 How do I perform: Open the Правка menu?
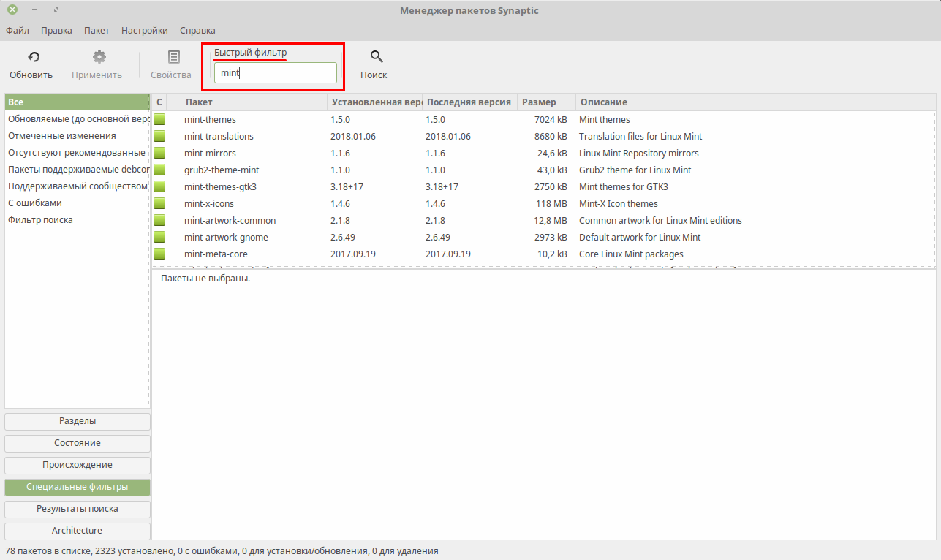(x=56, y=30)
